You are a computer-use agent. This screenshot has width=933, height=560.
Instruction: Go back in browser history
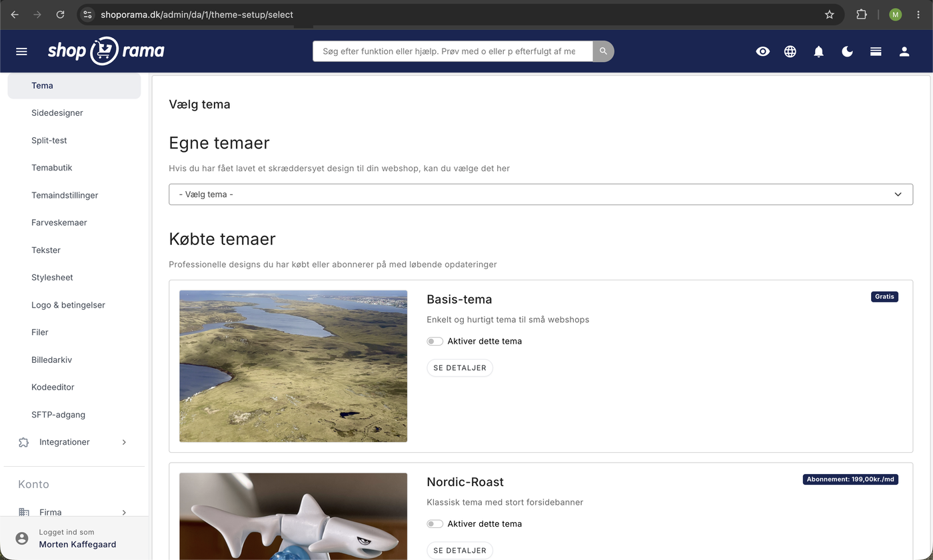15,14
